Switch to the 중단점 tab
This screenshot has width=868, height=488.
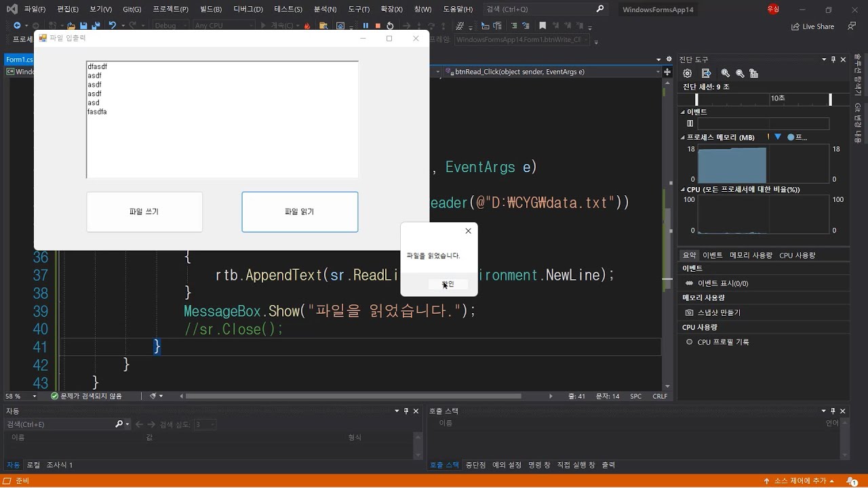[475, 465]
